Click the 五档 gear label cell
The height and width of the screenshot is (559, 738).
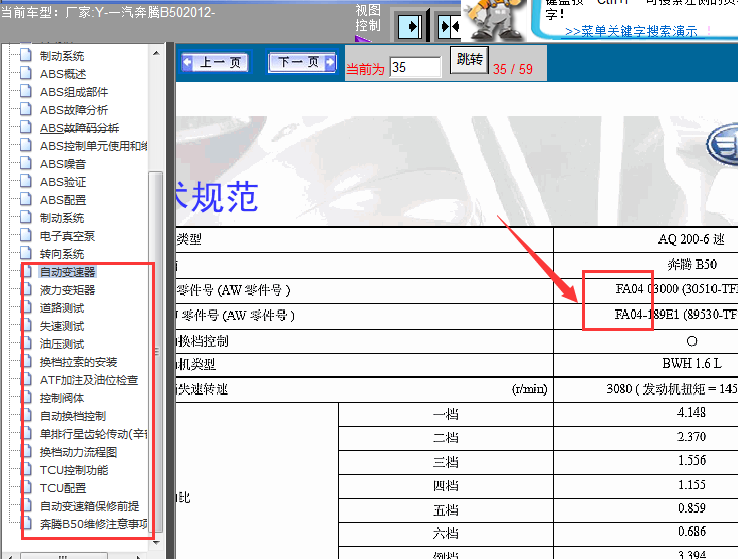445,510
